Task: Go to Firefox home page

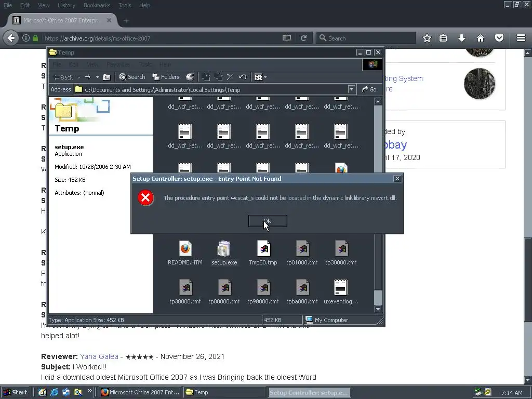Action: [481, 38]
